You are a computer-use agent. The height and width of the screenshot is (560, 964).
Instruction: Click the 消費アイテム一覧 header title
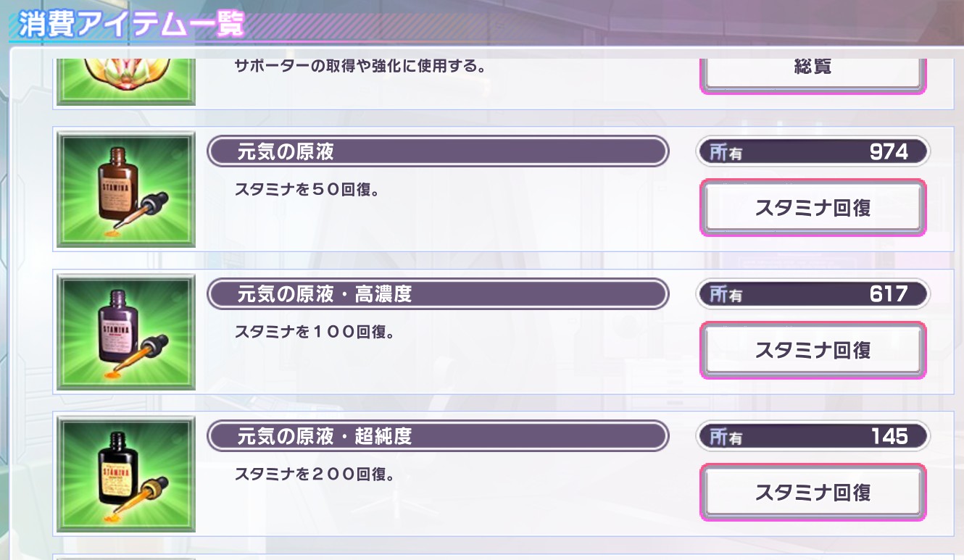point(130,25)
